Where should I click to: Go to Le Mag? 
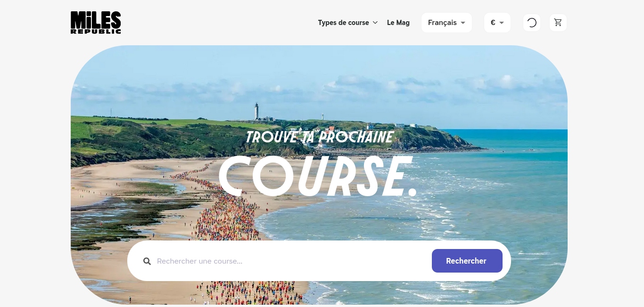398,23
